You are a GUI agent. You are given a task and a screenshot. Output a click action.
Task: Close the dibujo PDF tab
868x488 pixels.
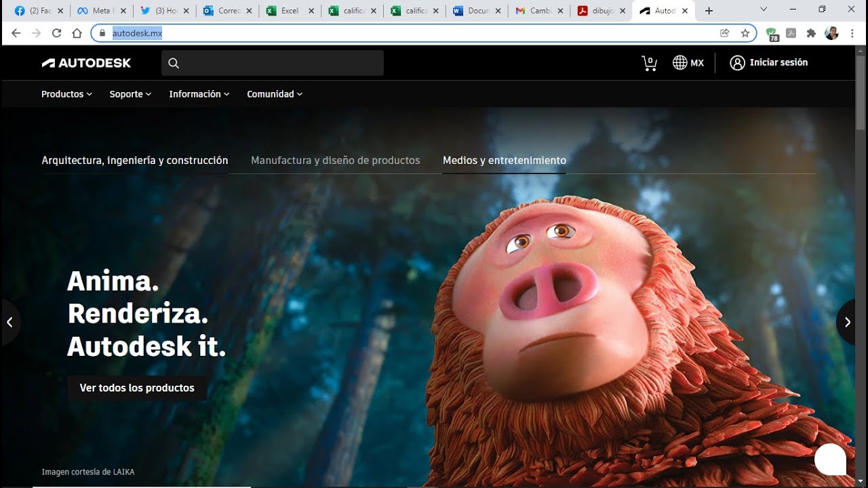tap(623, 11)
